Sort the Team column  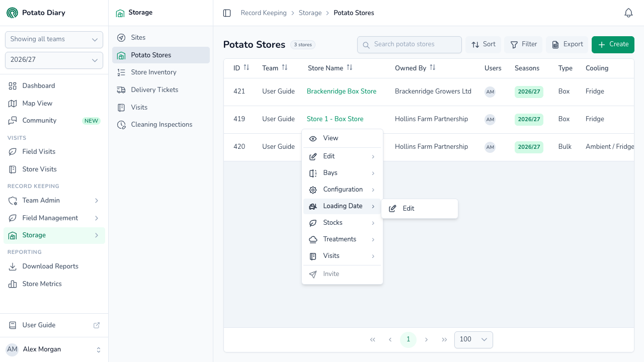point(285,67)
